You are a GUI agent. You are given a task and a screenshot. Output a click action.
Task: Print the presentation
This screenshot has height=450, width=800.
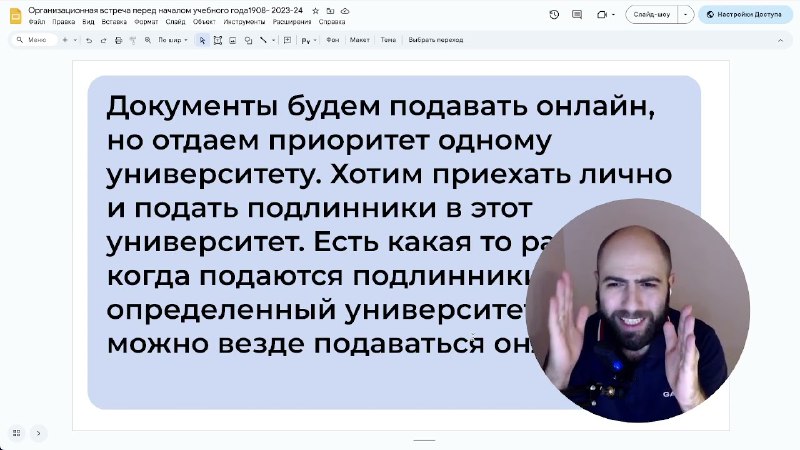tap(118, 40)
